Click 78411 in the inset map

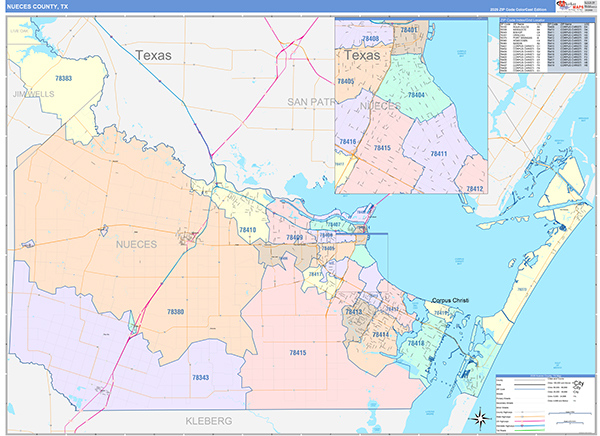coord(439,154)
